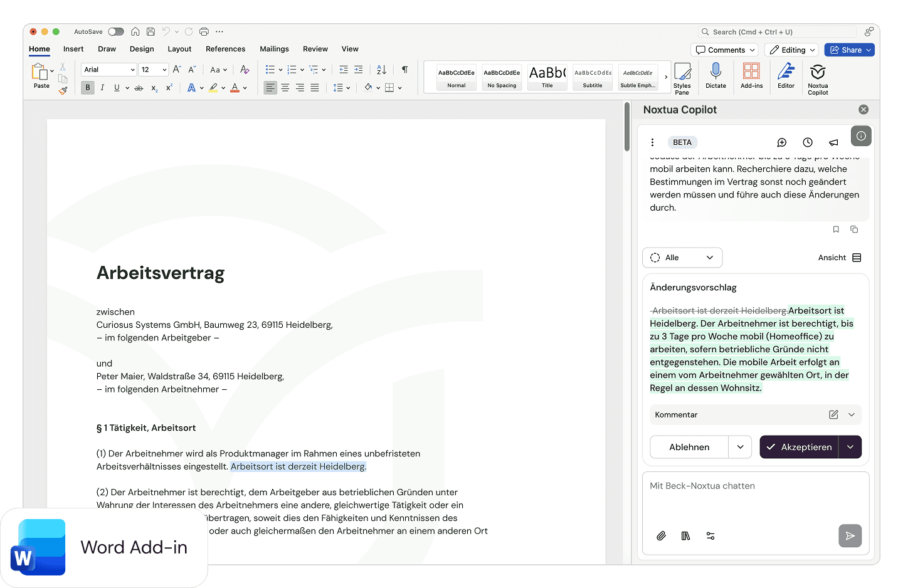
Task: Click the Paste button
Action: click(40, 76)
